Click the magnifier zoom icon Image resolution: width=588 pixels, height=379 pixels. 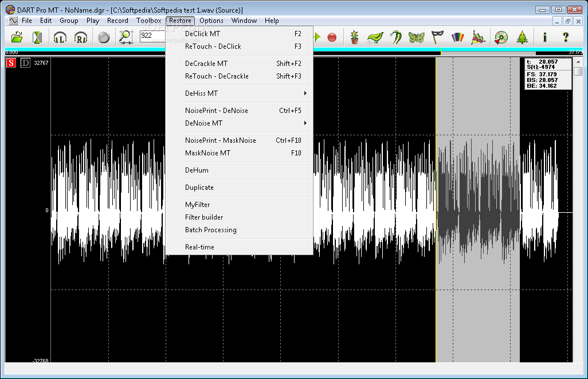tap(126, 37)
